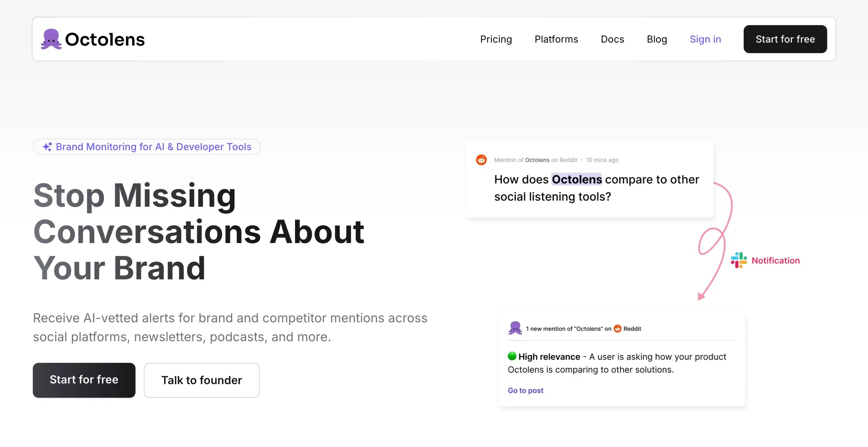Screen dimensions: 868x447
Task: Click Go to post link
Action: [525, 390]
